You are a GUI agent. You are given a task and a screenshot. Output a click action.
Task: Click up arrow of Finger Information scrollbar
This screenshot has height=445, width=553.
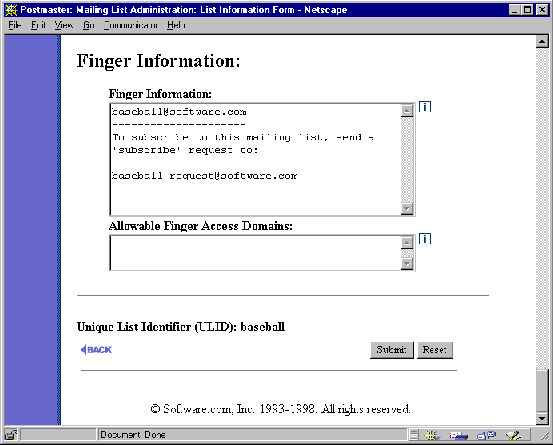tap(407, 110)
